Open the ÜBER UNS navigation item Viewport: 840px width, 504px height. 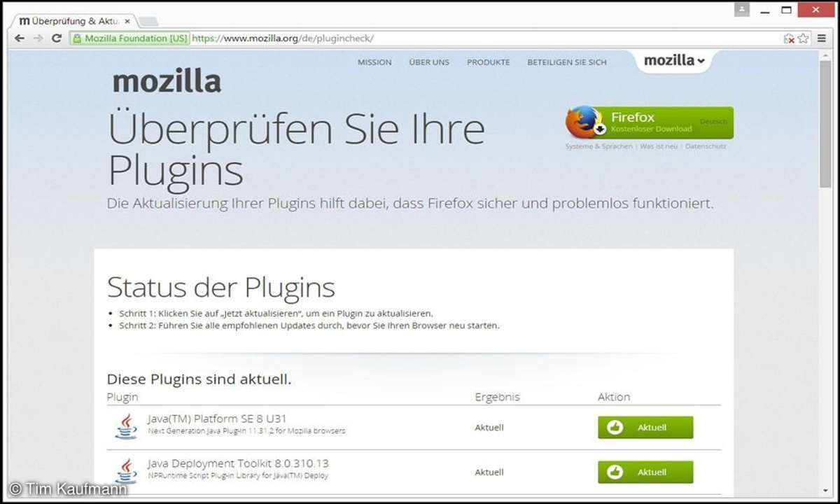click(429, 62)
